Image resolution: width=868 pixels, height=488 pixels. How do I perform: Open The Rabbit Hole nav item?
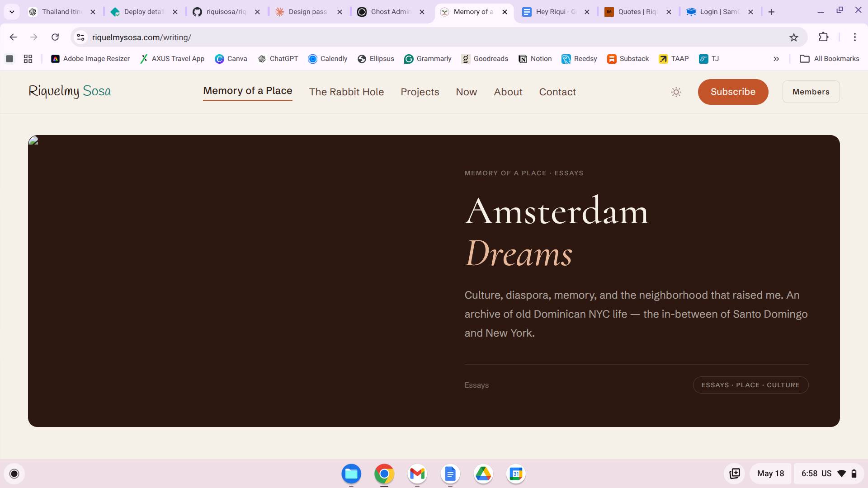tap(346, 92)
